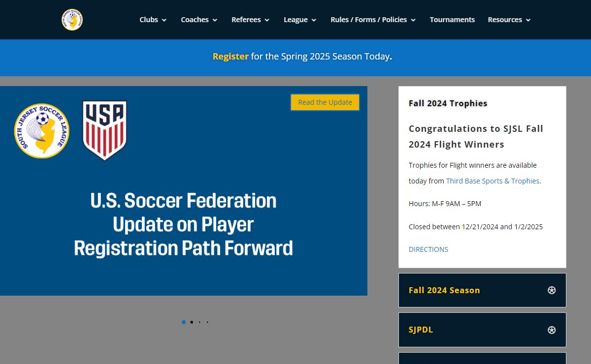
Task: Select the second slide pagination dot
Action: pos(192,322)
